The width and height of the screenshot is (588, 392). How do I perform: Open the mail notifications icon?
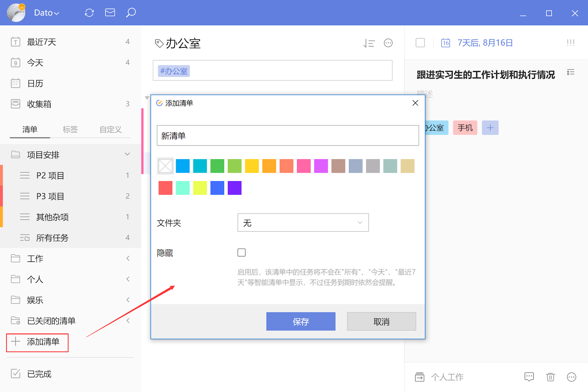tap(110, 13)
